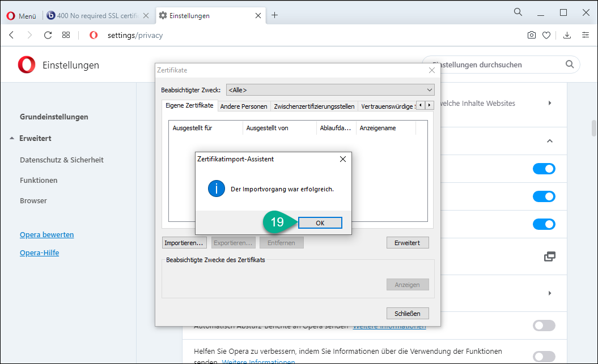Select the Zwischenzertifizierungsstellen tab
Viewport: 598px width, 364px height.
(314, 106)
